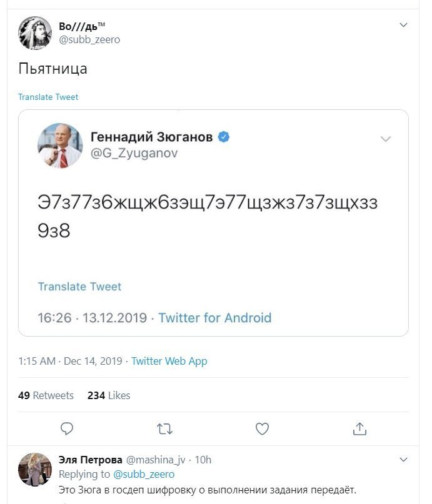Click the reply speech bubble icon
This screenshot has height=504, width=432.
coord(67,429)
